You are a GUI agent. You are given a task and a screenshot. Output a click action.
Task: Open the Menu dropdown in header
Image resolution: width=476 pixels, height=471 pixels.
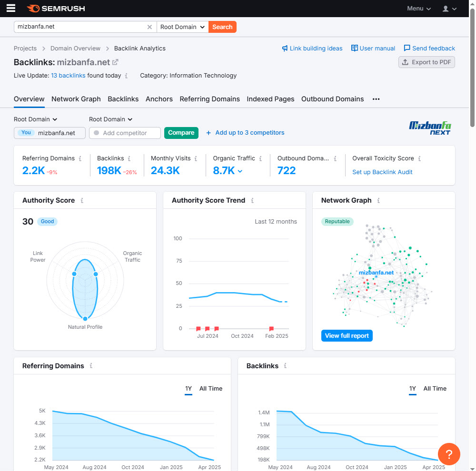(x=419, y=9)
